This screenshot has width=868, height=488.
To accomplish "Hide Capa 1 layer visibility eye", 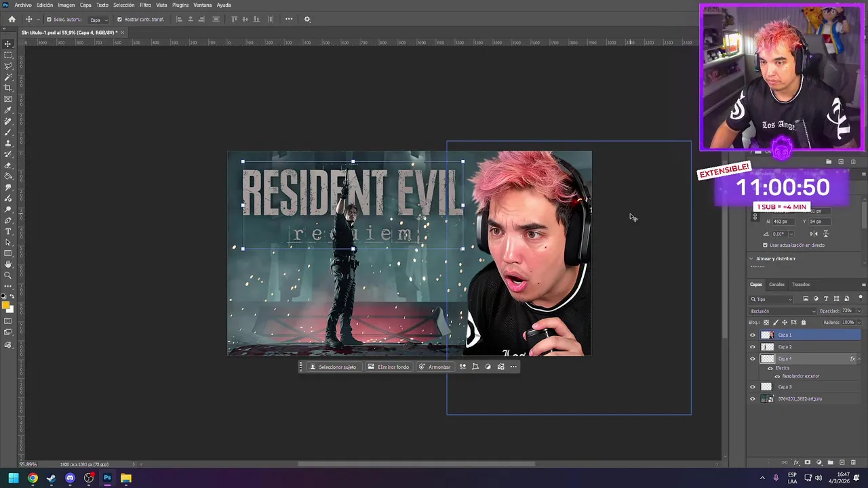I will [x=753, y=335].
